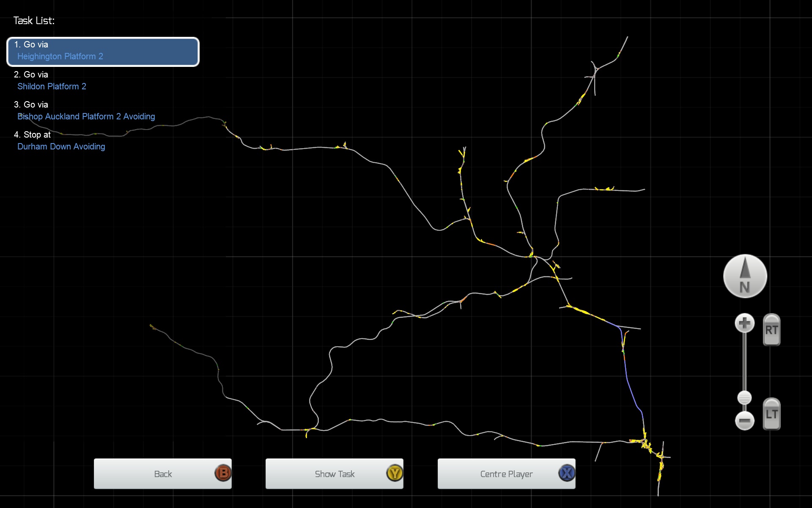The height and width of the screenshot is (508, 812).
Task: Click the RT trigger icon
Action: (x=771, y=330)
